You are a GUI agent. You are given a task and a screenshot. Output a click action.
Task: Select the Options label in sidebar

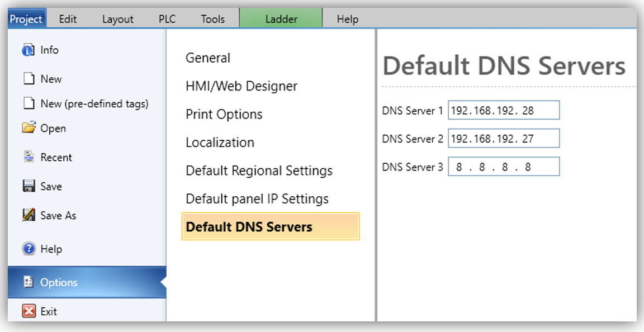pos(59,283)
